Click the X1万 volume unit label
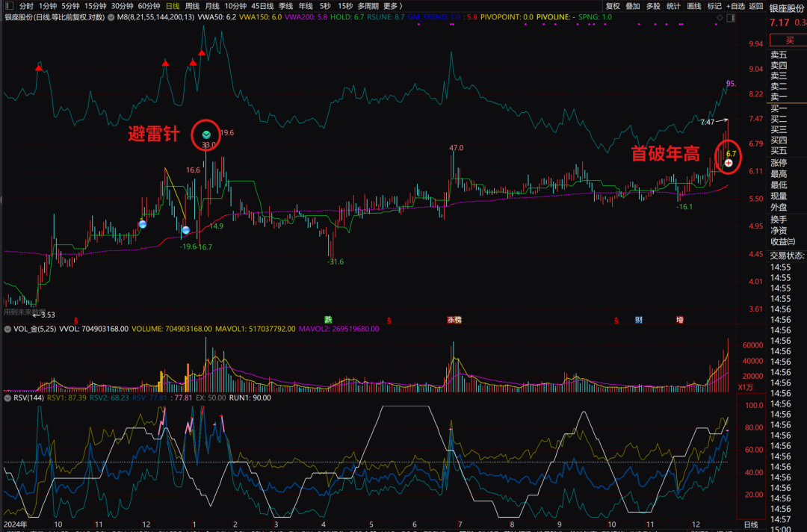The image size is (807, 532). [x=745, y=388]
